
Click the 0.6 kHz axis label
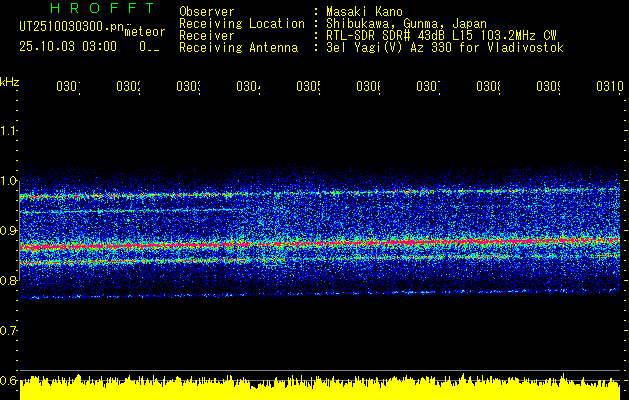[x=8, y=380]
